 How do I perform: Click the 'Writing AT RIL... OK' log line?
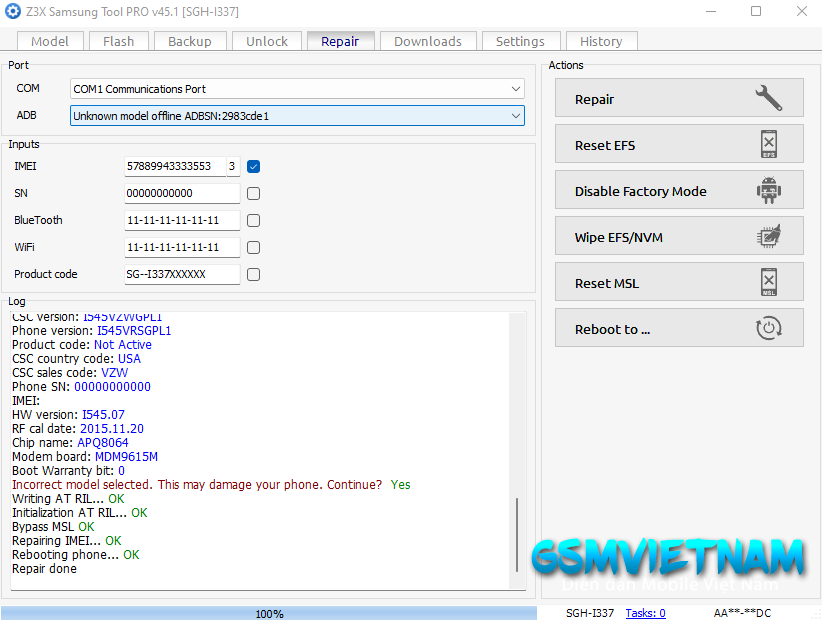(68, 498)
